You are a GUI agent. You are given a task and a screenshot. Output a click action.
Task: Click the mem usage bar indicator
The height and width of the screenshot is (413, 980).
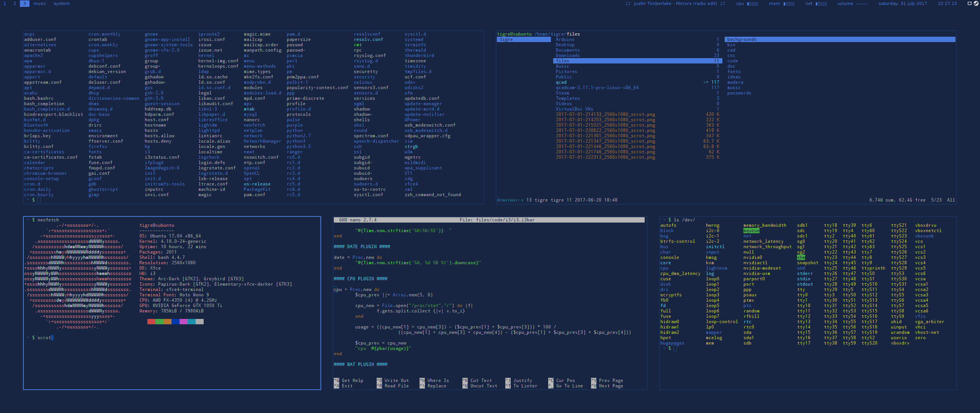tap(789, 3)
